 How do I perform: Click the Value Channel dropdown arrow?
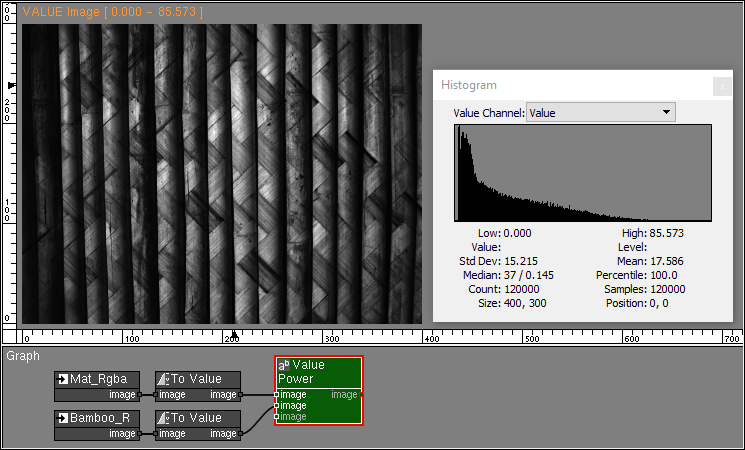(666, 113)
